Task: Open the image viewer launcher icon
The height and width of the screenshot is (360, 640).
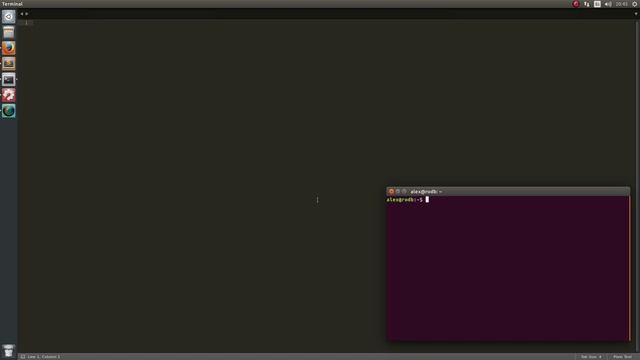Action: [9, 64]
